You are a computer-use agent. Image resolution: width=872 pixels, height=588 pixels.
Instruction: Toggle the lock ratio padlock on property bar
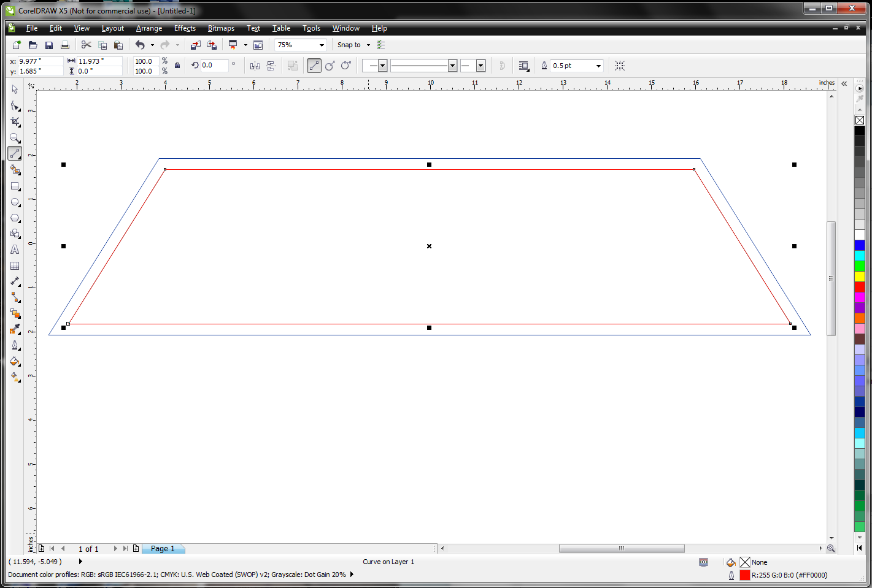[x=176, y=66]
